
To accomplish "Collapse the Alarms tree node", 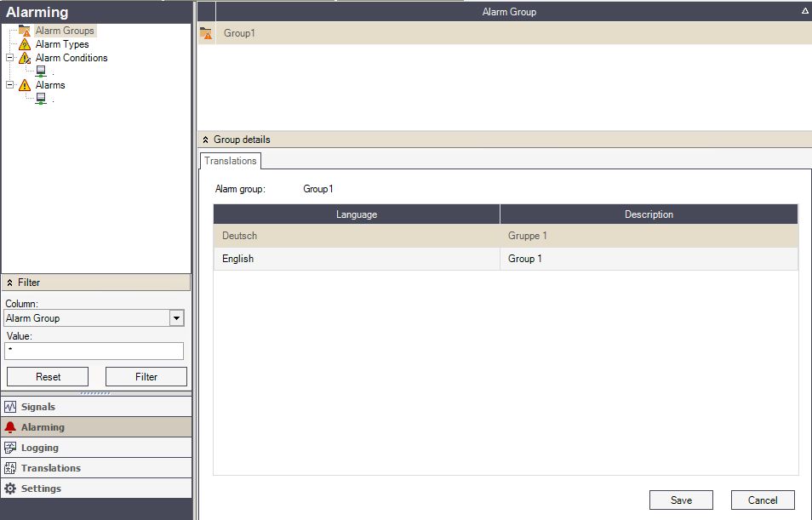I will [10, 85].
